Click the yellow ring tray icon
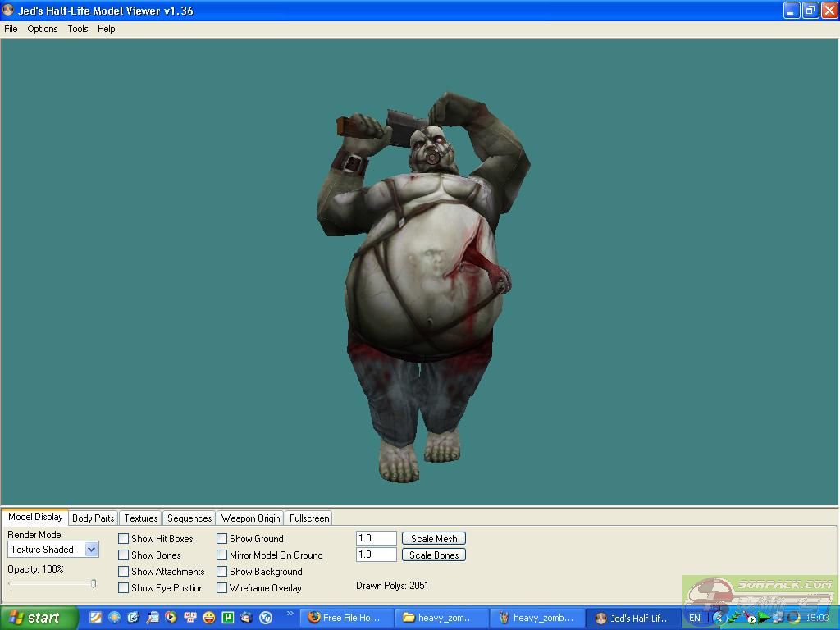Image resolution: width=840 pixels, height=630 pixels. 793,618
